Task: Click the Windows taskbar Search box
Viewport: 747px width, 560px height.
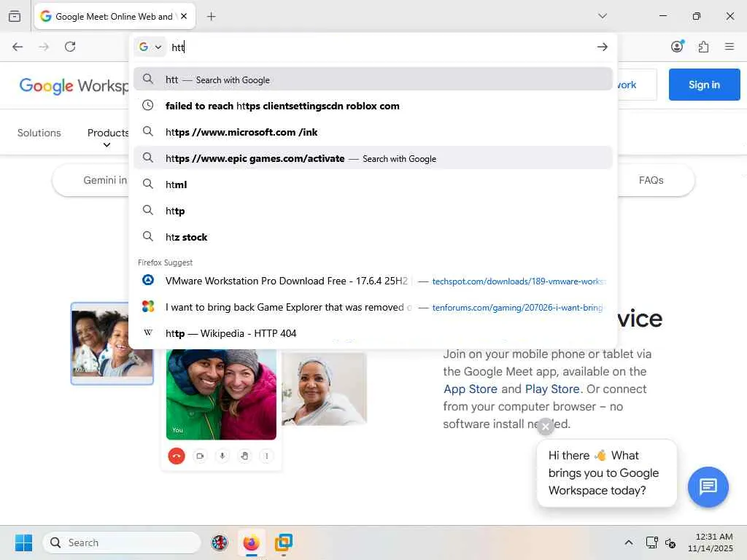Action: click(122, 542)
